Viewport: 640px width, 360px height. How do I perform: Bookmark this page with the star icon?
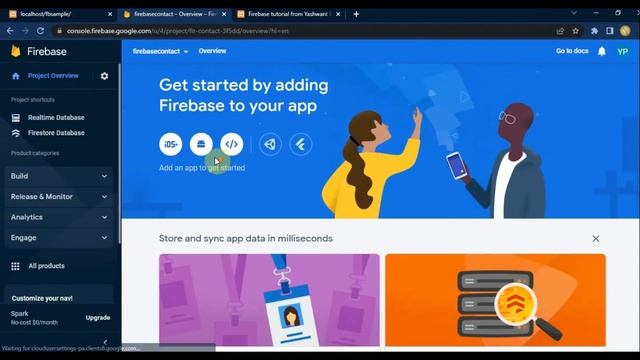pyautogui.click(x=576, y=31)
